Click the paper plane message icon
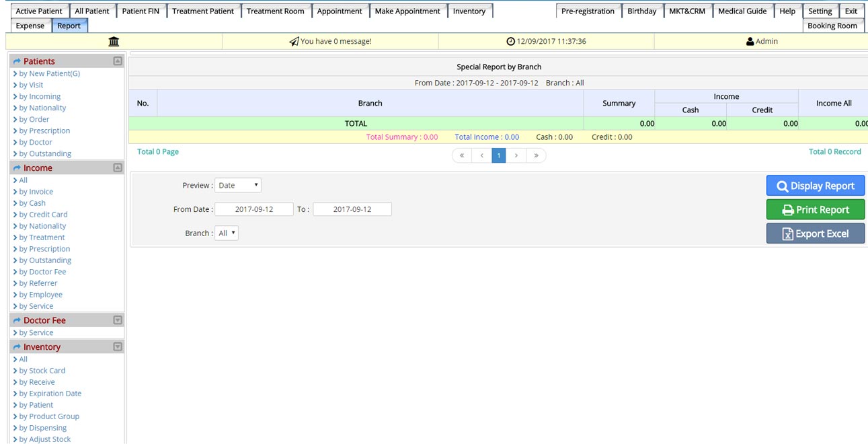This screenshot has width=868, height=444. [294, 42]
